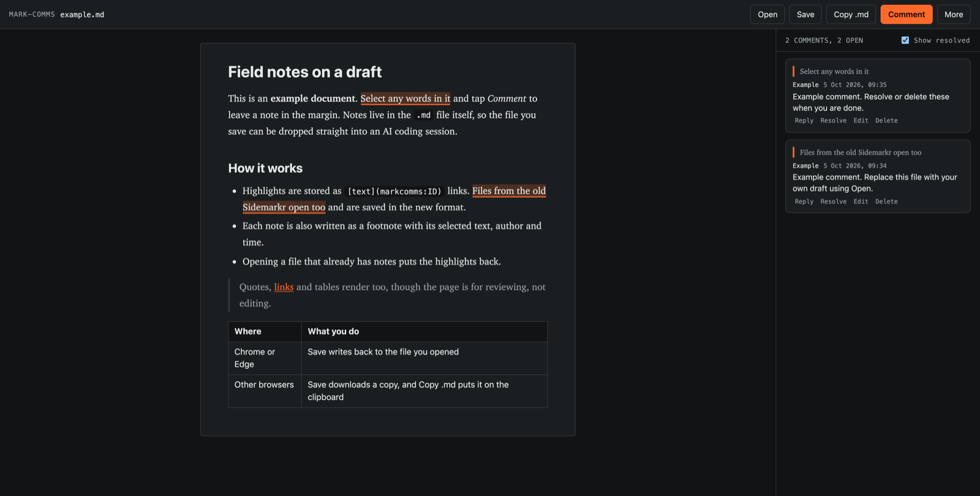Screen dimensions: 980x496
Task: Click the 'How it works' heading
Action: [x=265, y=168]
